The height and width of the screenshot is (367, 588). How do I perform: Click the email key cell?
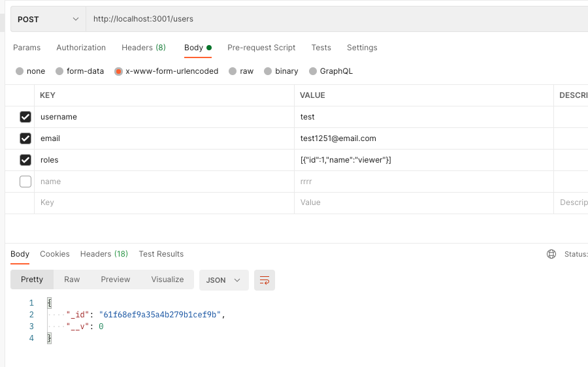pyautogui.click(x=164, y=138)
